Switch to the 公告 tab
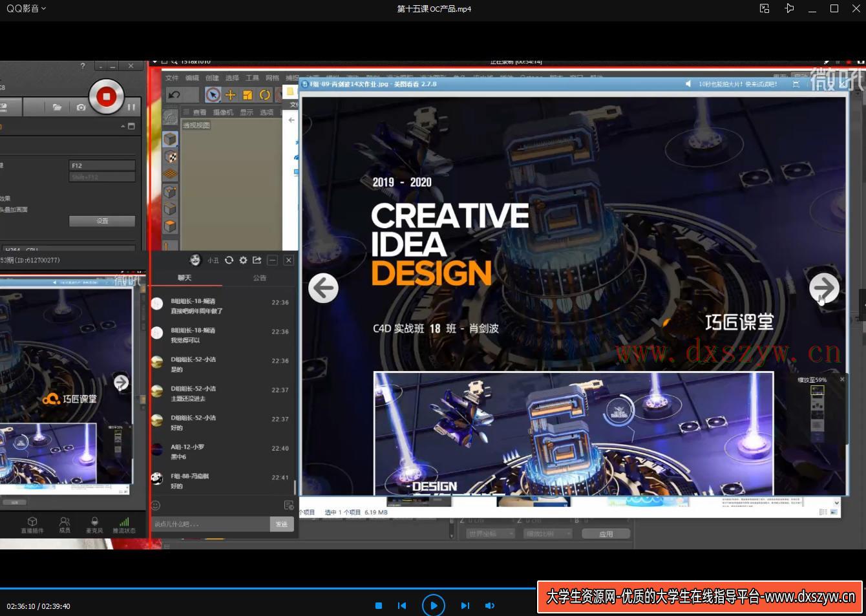Image resolution: width=866 pixels, height=616 pixels. coord(260,278)
